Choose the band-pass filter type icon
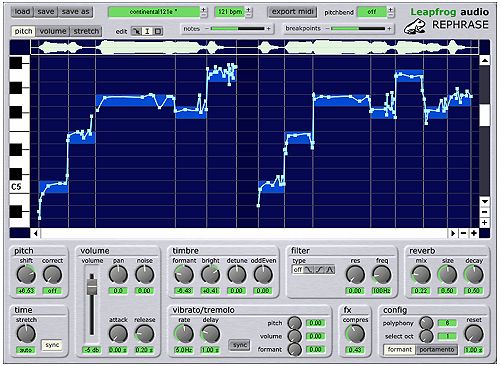Viewport: 500px width, 366px height. [330, 269]
